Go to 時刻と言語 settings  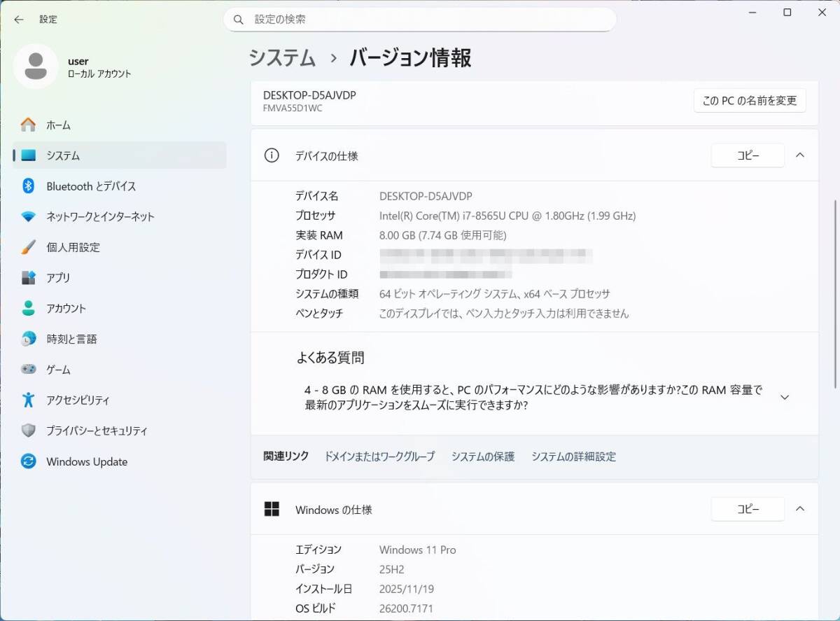tap(71, 339)
